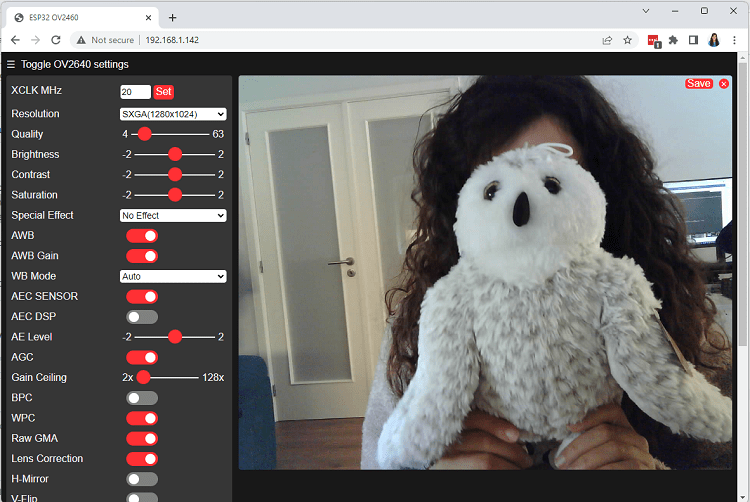Click the Save button above the image

coord(698,84)
